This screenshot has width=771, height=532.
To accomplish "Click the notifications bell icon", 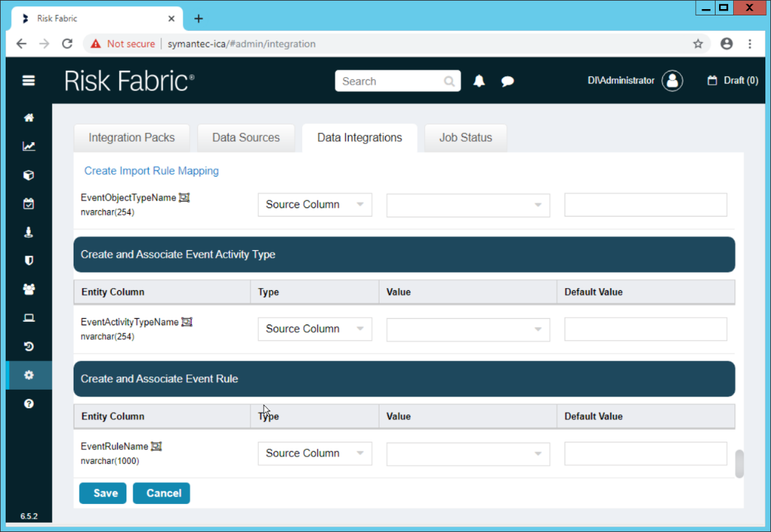I will [x=479, y=81].
